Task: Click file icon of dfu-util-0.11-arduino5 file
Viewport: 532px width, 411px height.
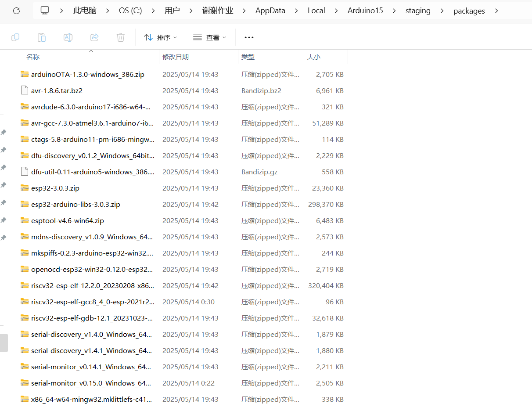Action: click(25, 172)
